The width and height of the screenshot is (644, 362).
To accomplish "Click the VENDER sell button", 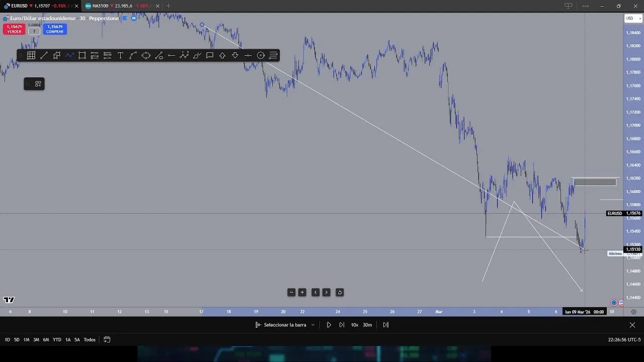I will tap(14, 29).
